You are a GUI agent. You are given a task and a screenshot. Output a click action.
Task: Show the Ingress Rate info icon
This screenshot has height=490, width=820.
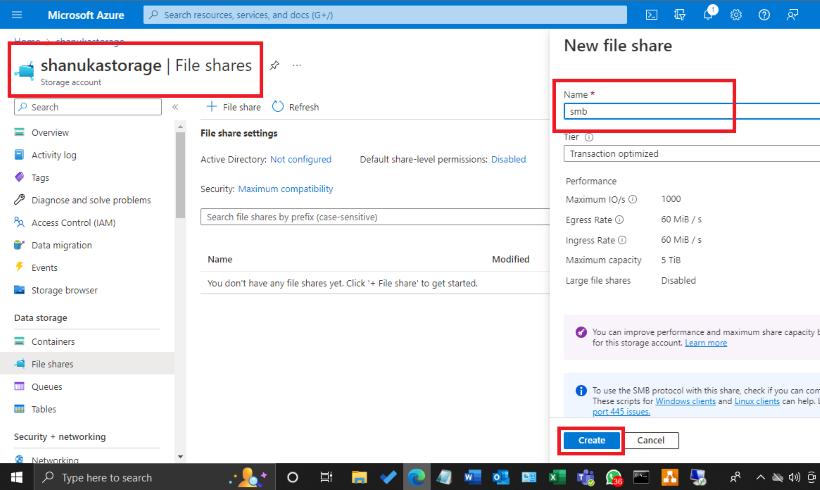pyautogui.click(x=622, y=240)
